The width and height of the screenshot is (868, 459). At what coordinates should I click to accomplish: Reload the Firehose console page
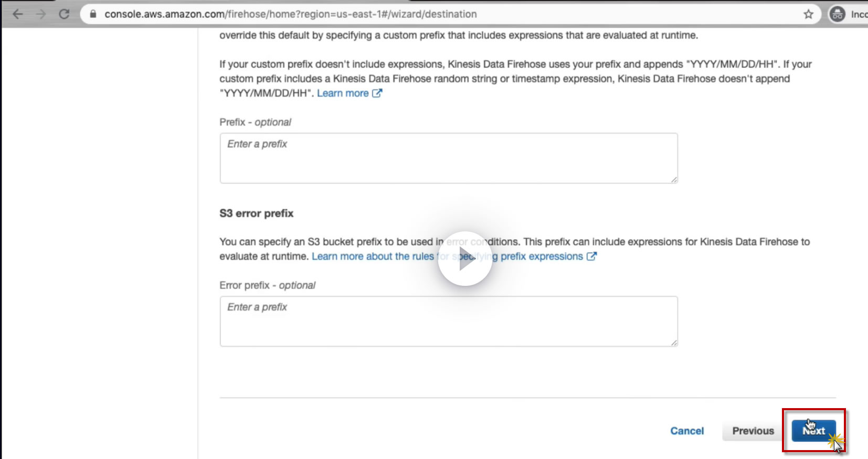64,14
